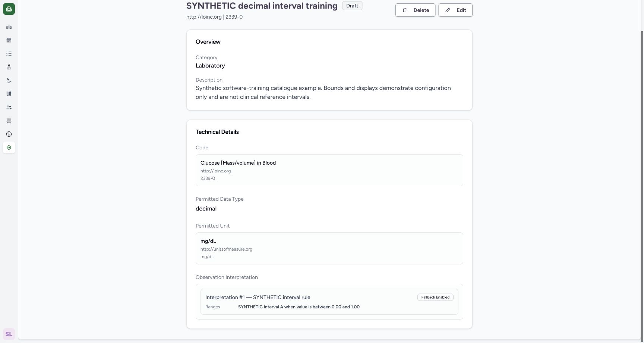
Task: Click the 'Permitted Data Type' label
Action: point(220,199)
